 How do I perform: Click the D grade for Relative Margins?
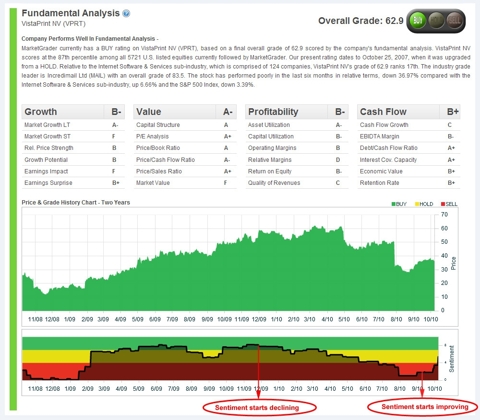point(338,160)
